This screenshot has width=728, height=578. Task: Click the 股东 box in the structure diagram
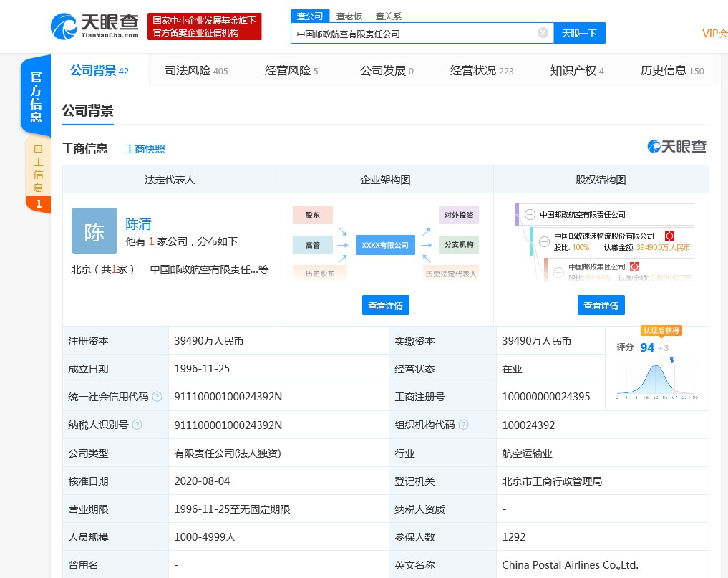click(313, 215)
